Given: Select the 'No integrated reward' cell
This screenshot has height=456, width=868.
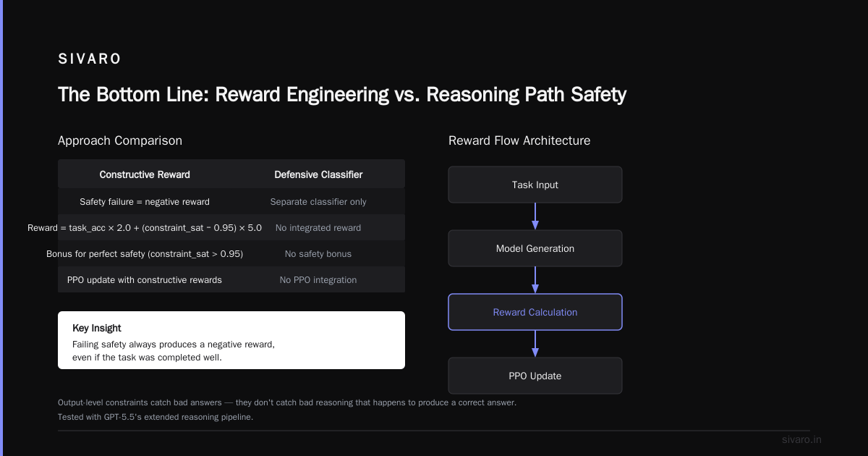Looking at the screenshot, I should pyautogui.click(x=318, y=227).
